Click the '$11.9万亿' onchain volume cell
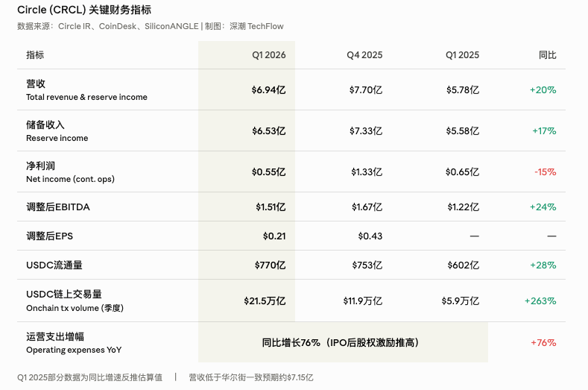The height and width of the screenshot is (390, 588). [363, 301]
